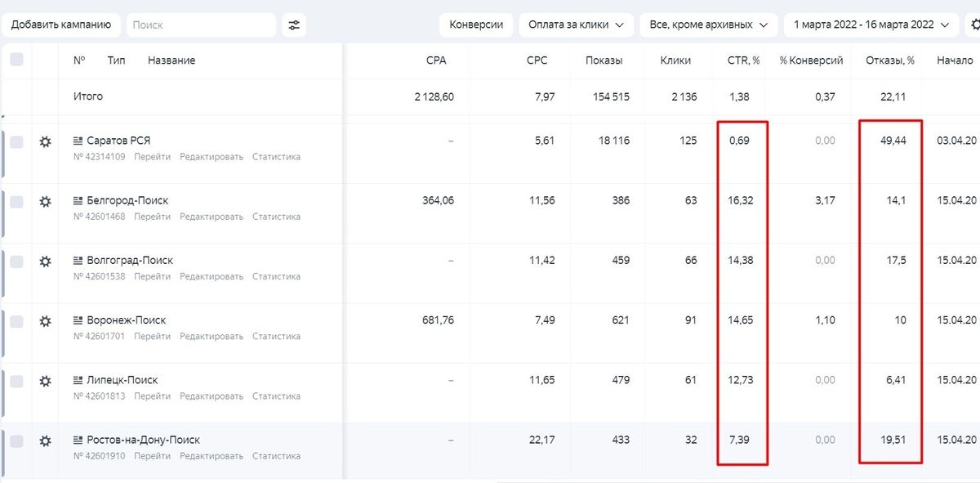Check the Белгород-Поиск row checkbox

pyautogui.click(x=16, y=201)
